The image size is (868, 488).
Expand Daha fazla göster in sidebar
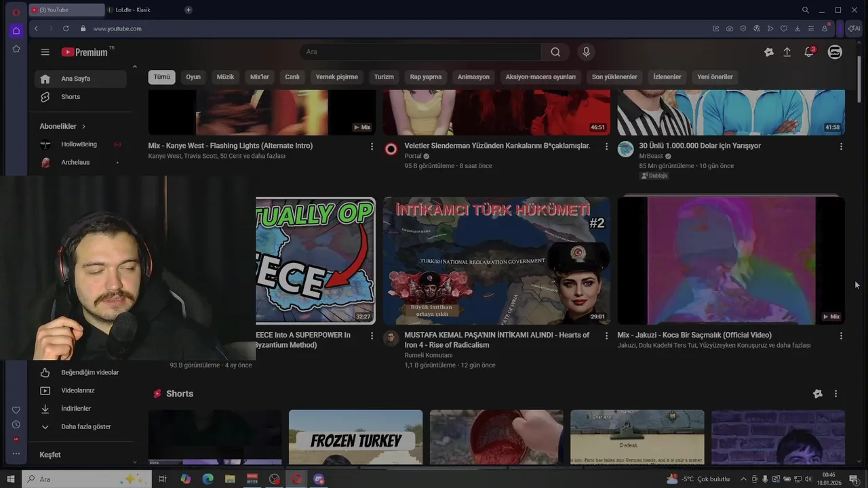pos(76,427)
